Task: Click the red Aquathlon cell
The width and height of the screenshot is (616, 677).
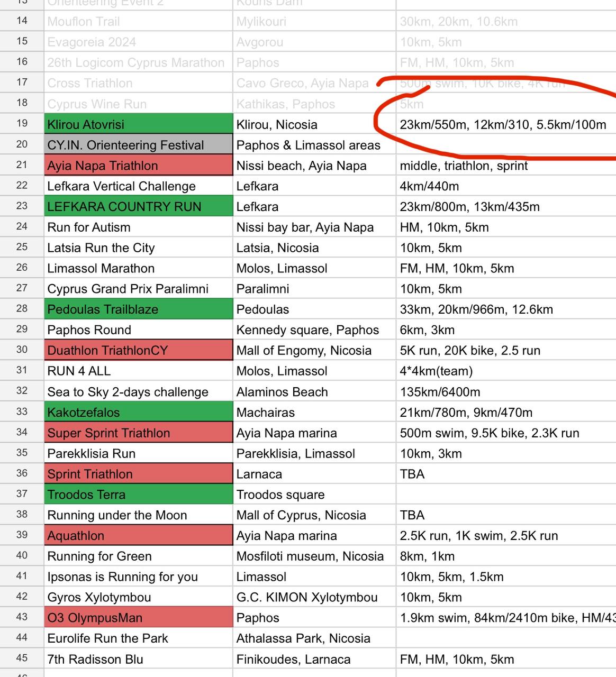Action: coord(138,536)
